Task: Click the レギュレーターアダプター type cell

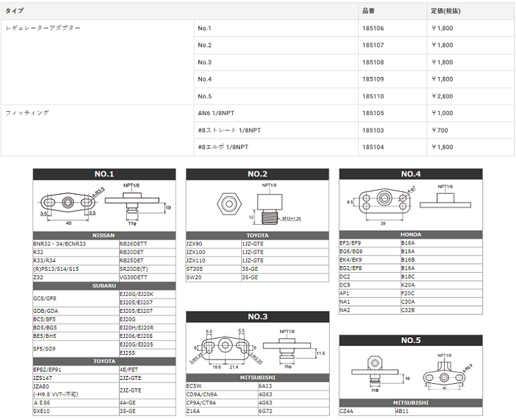Action: pyautogui.click(x=97, y=62)
